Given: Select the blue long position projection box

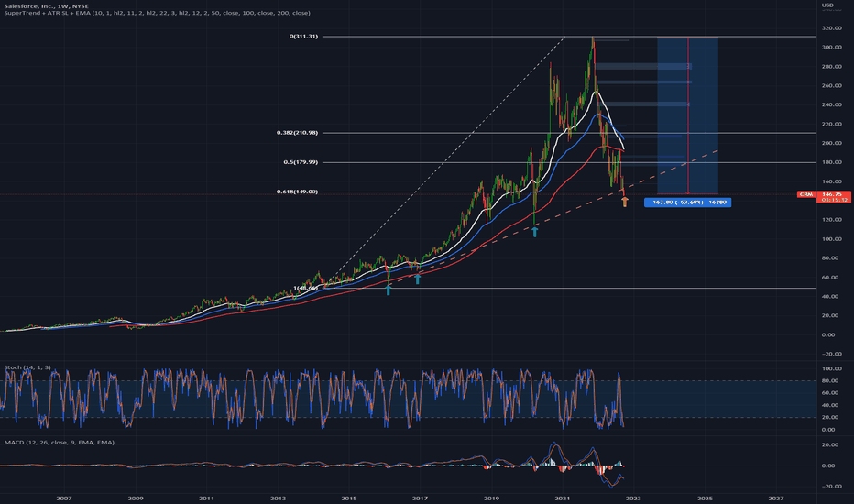Looking at the screenshot, I should pyautogui.click(x=687, y=115).
